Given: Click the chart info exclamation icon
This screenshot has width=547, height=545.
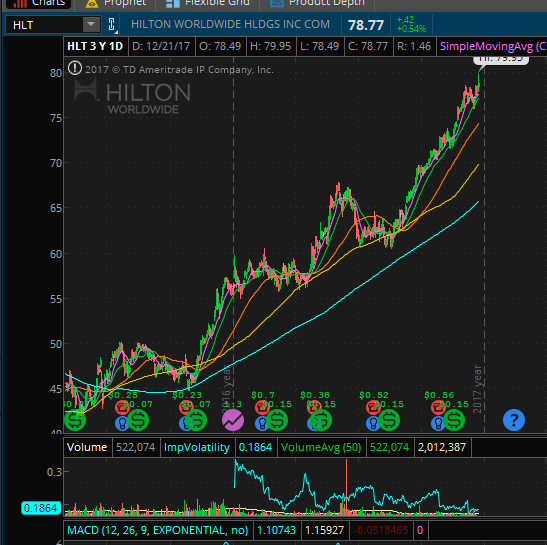Looking at the screenshot, I should [75, 68].
